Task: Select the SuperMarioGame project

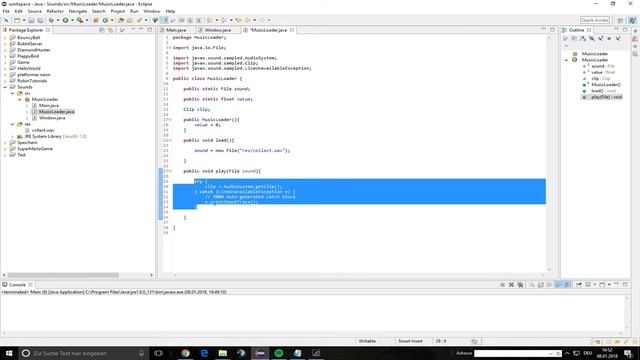Action: click(35, 149)
